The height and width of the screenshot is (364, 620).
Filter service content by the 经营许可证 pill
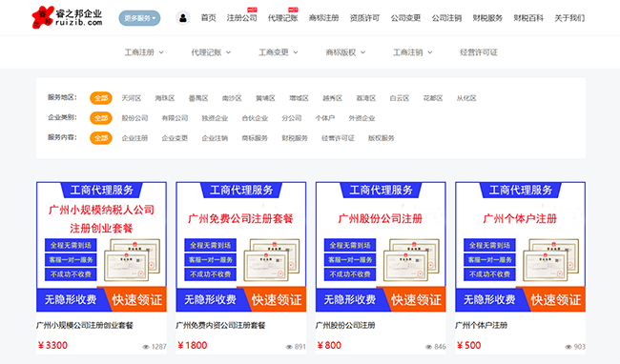tap(338, 138)
